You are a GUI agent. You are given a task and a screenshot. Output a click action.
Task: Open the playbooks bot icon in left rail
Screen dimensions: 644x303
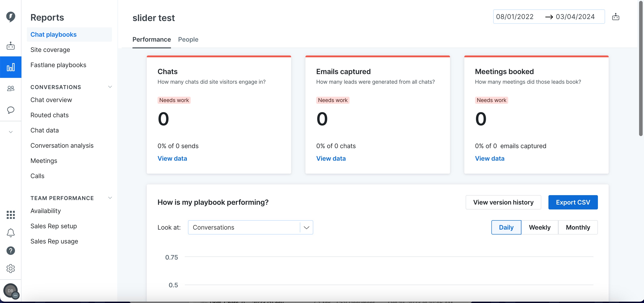11,46
